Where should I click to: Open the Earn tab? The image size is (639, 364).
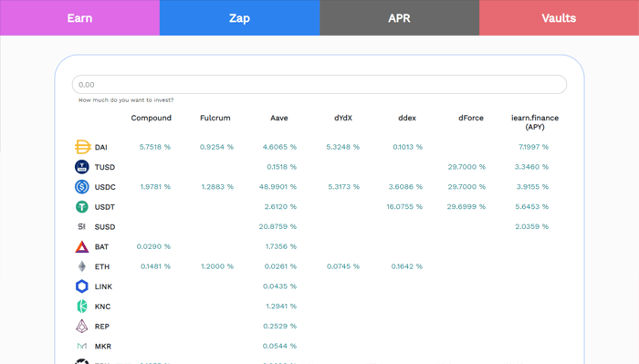pyautogui.click(x=80, y=18)
